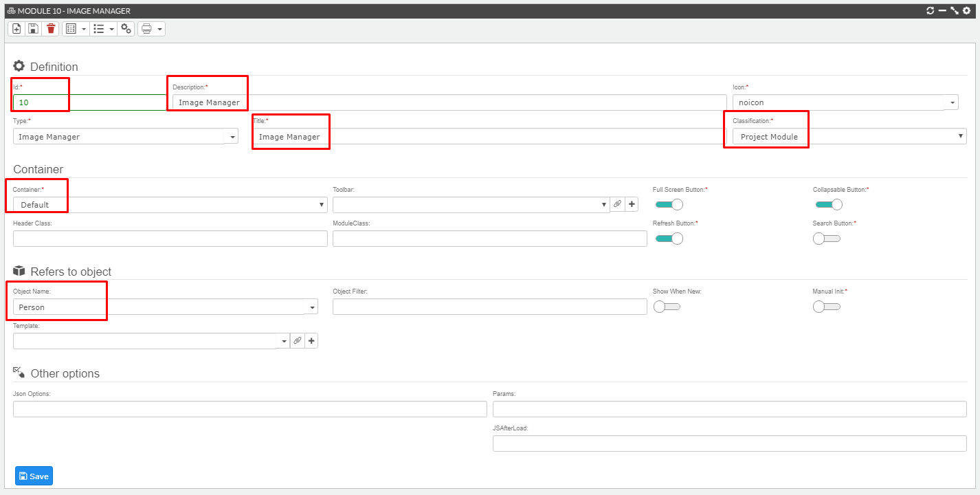The image size is (980, 495).
Task: Click the printer toolbar icon
Action: pyautogui.click(x=146, y=29)
